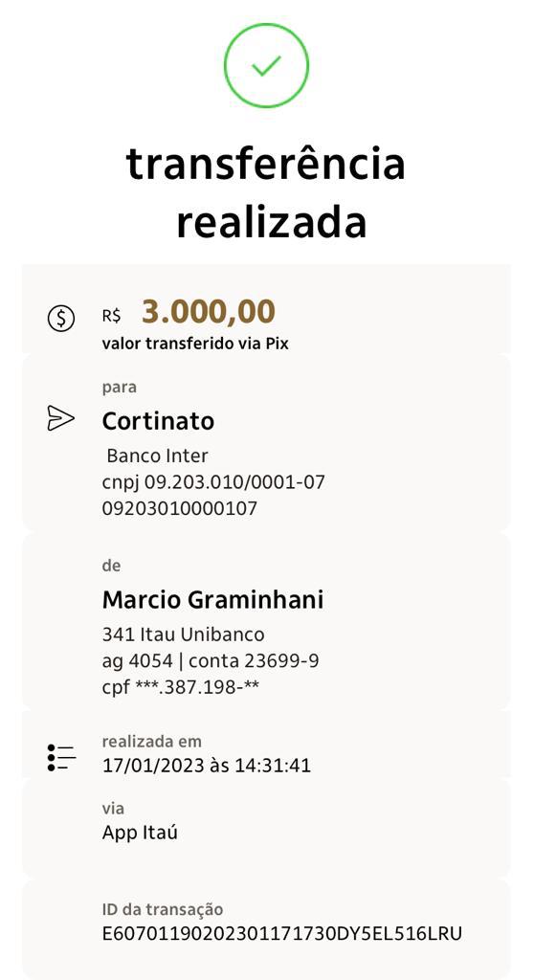This screenshot has height=980, width=534.
Task: Tap the 'transferência realizada' heading
Action: [x=266, y=193]
